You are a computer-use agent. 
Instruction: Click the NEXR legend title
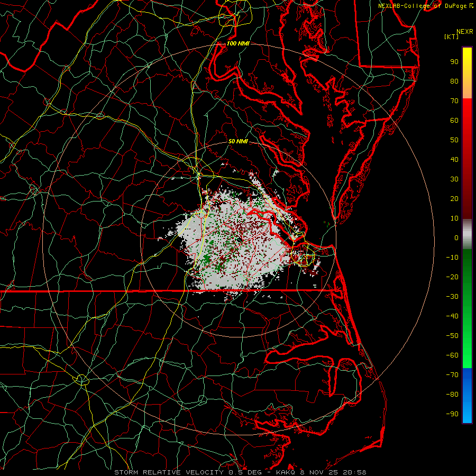click(465, 32)
